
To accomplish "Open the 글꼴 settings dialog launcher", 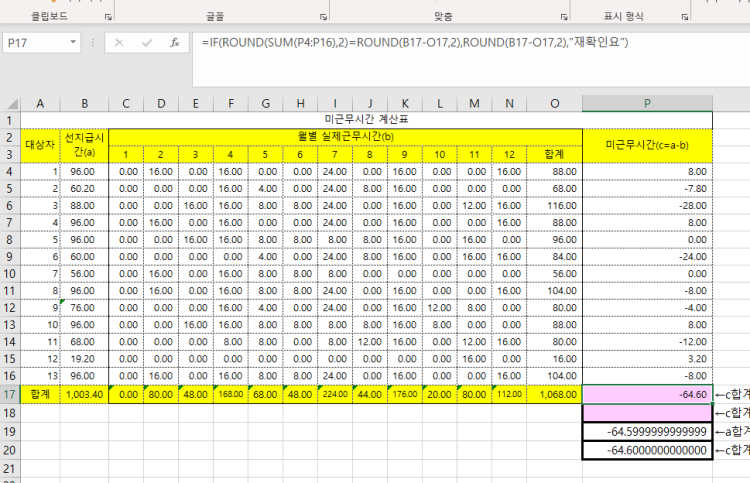I will coord(323,17).
